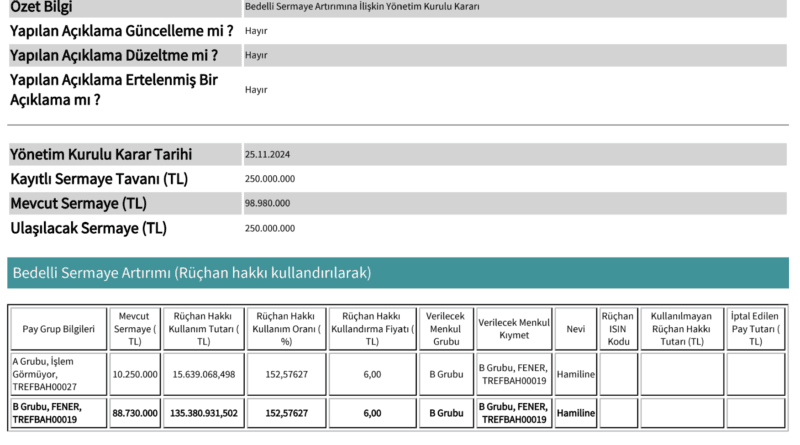Select the B Grubu capital value 88.730.000
Screen dimensions: 800x445
[135, 413]
